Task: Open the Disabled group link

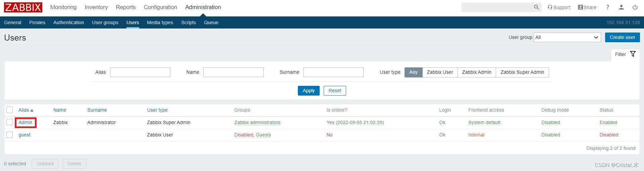Action: (x=244, y=135)
